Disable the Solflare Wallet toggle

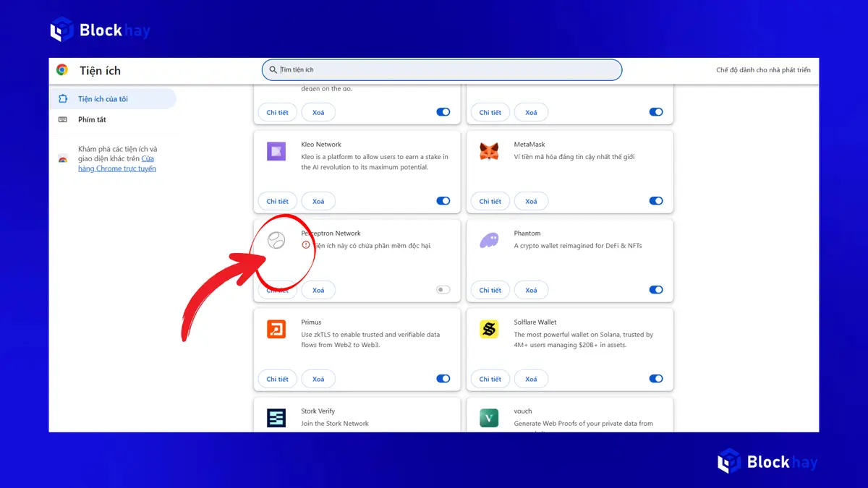coord(656,379)
